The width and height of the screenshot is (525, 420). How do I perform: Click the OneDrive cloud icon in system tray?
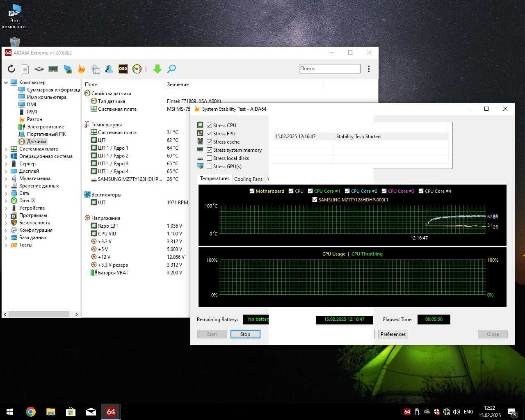427,412
